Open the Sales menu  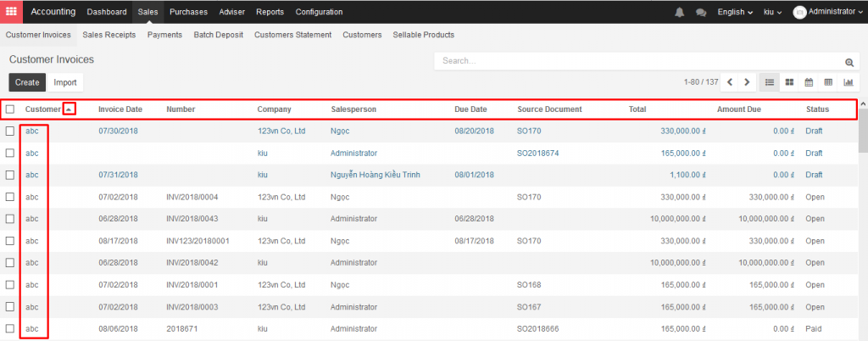click(148, 12)
